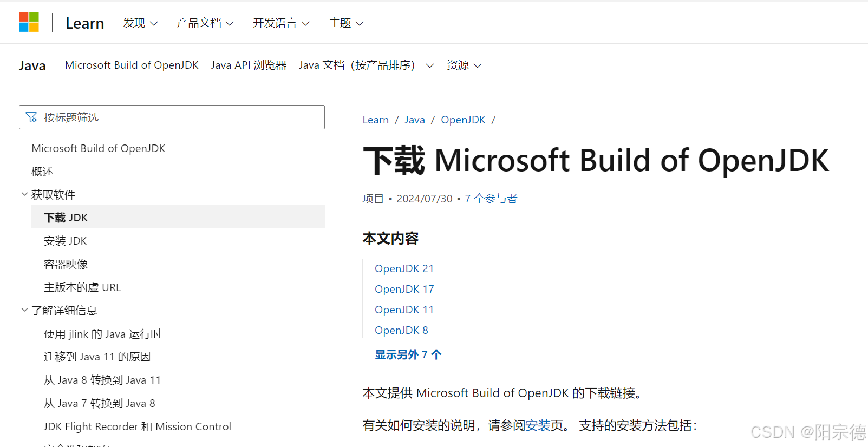Open JDK Flight Recorder 和 Mission Control
The width and height of the screenshot is (868, 447).
pyautogui.click(x=138, y=426)
